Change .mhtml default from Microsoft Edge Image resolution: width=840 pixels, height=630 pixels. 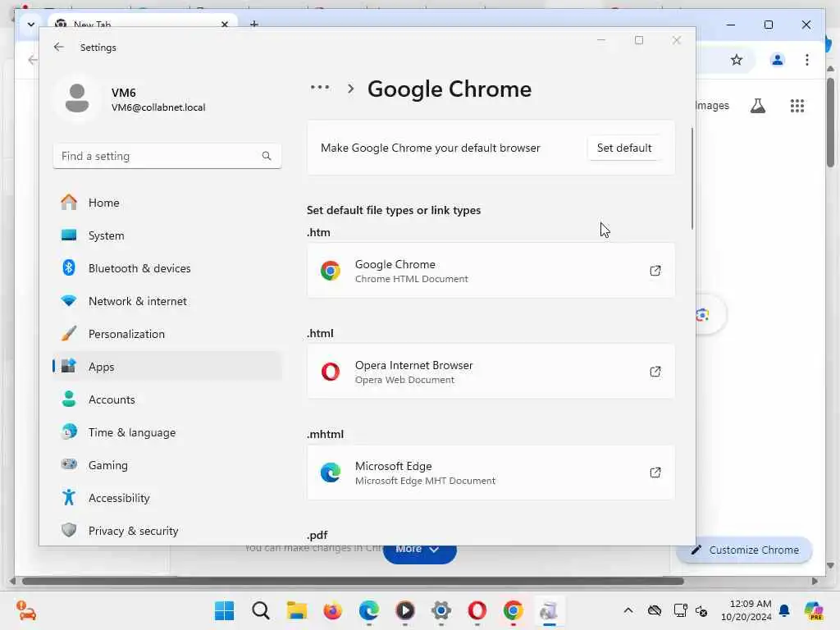point(491,472)
